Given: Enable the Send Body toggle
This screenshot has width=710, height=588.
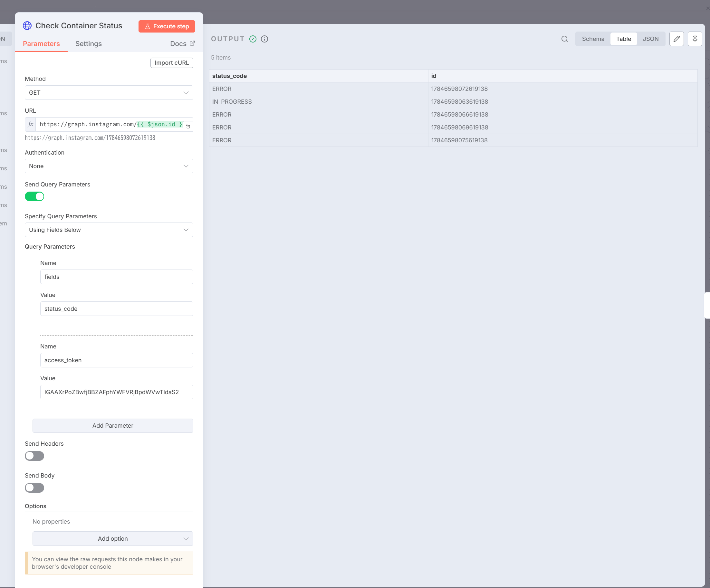Looking at the screenshot, I should click(x=34, y=488).
